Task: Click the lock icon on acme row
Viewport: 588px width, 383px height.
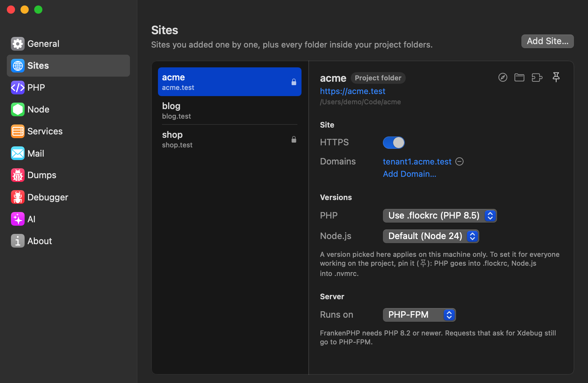Action: pos(294,82)
